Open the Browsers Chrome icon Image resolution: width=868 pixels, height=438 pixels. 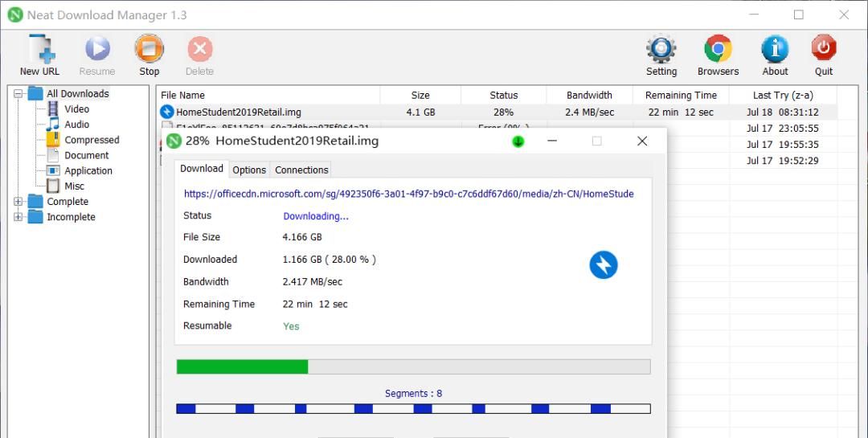[x=718, y=49]
